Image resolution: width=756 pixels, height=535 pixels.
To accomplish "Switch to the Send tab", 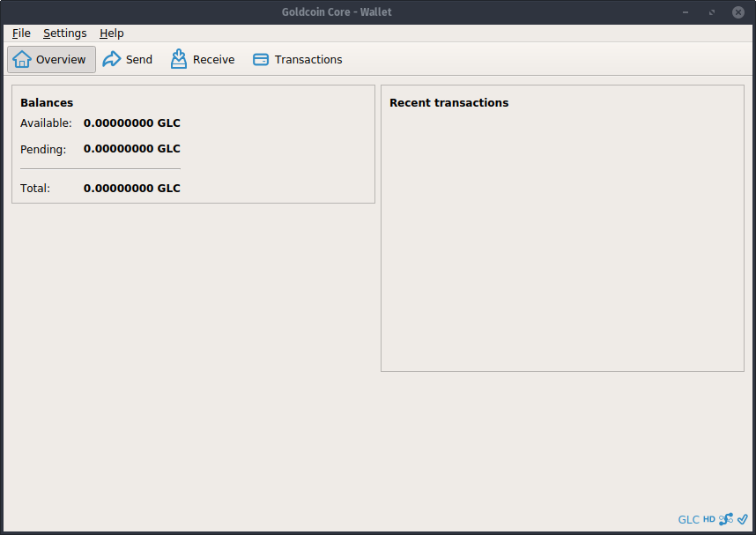I will point(128,59).
